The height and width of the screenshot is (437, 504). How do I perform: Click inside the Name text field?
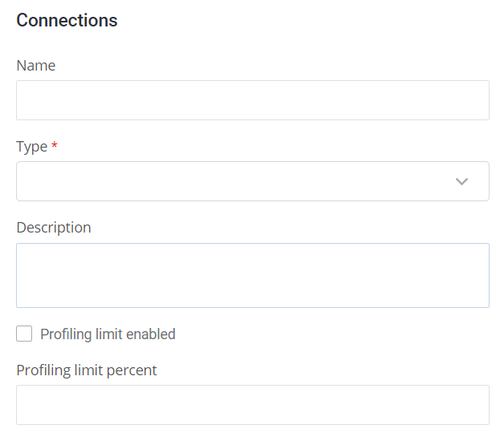[252, 100]
